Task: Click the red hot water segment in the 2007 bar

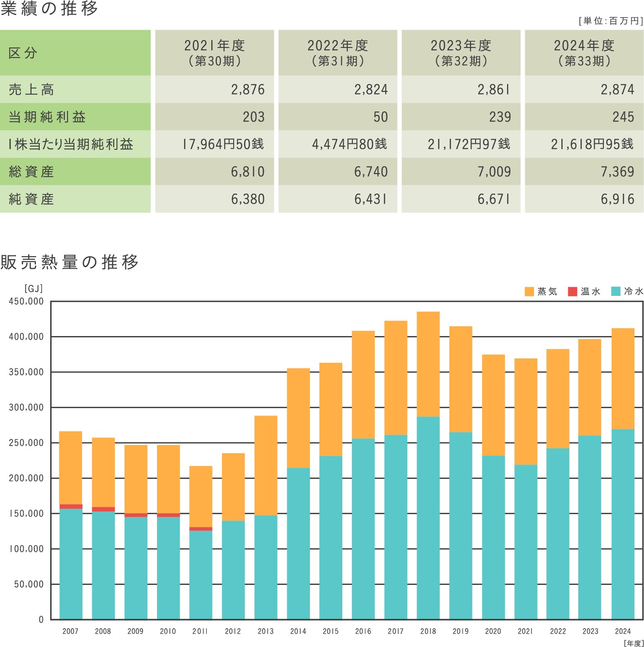Action: click(71, 506)
